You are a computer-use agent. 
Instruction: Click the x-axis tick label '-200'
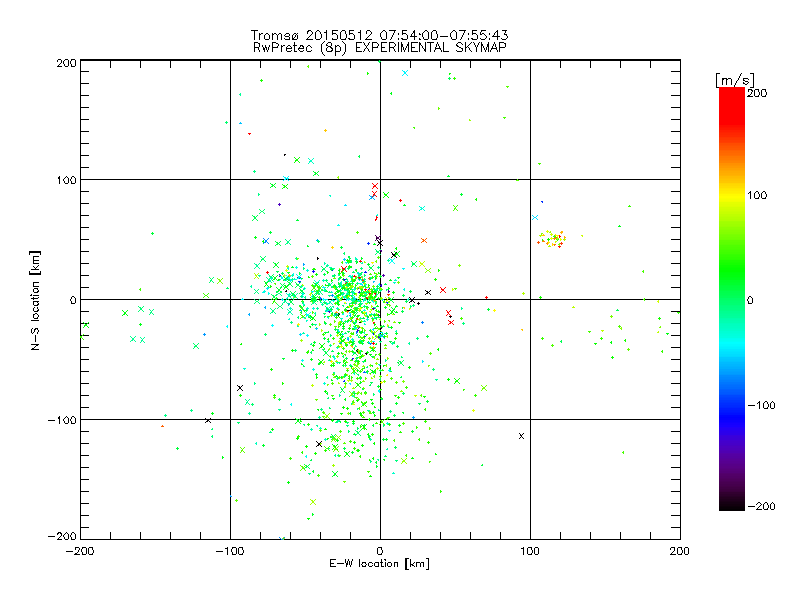click(x=80, y=551)
